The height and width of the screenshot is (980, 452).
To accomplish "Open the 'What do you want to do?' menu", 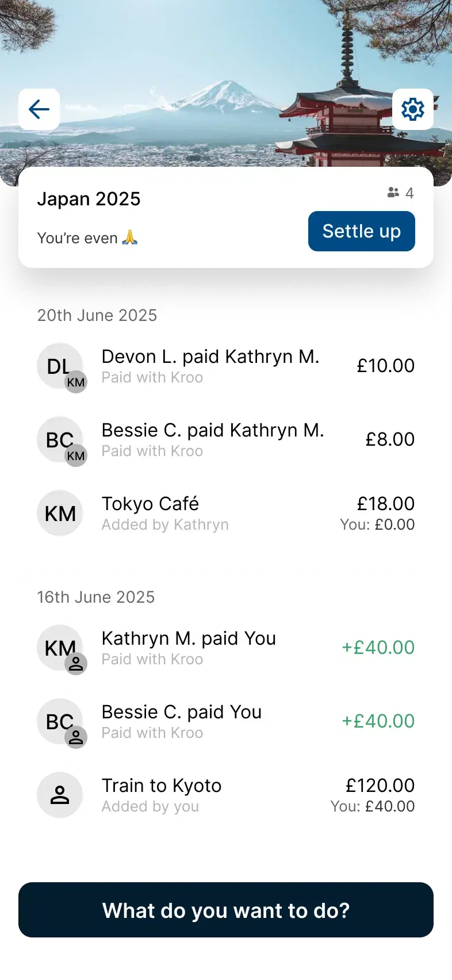I will 226,910.
